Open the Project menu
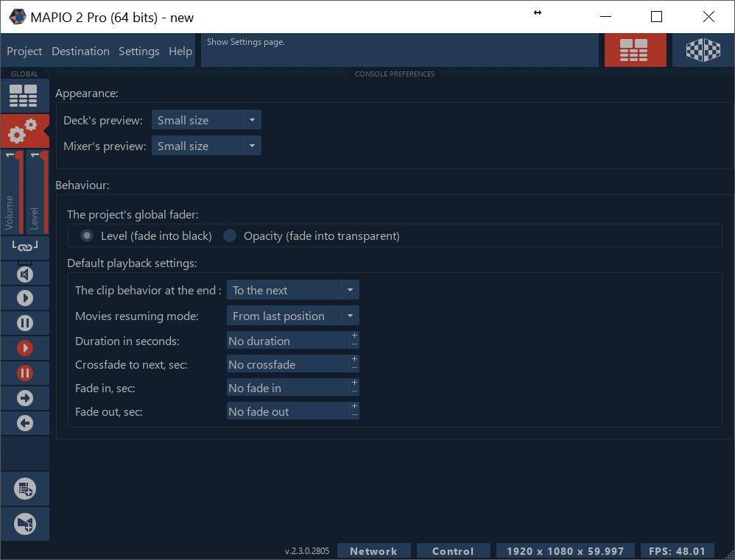Screen dimensions: 735x560 tap(24, 51)
